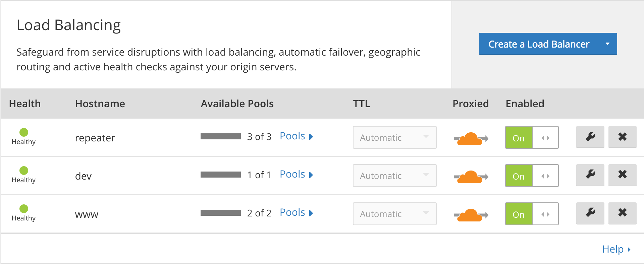Toggle the Enabled switch for www

(x=532, y=214)
